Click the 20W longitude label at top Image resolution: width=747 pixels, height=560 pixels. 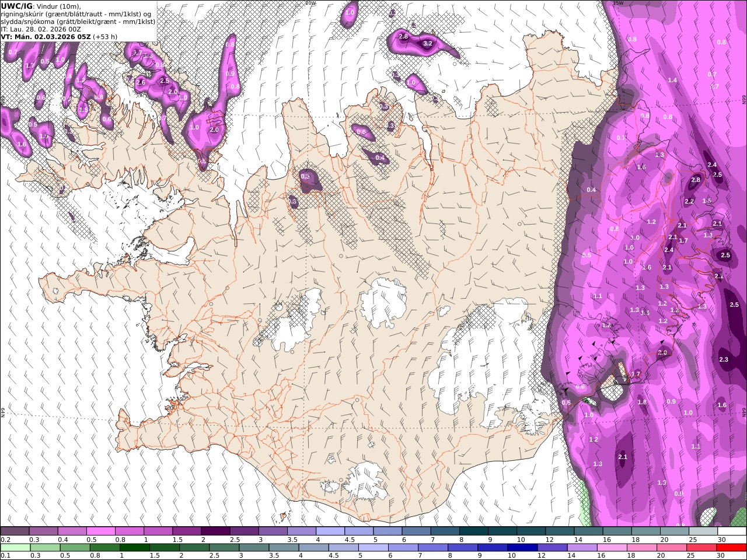coord(311,3)
